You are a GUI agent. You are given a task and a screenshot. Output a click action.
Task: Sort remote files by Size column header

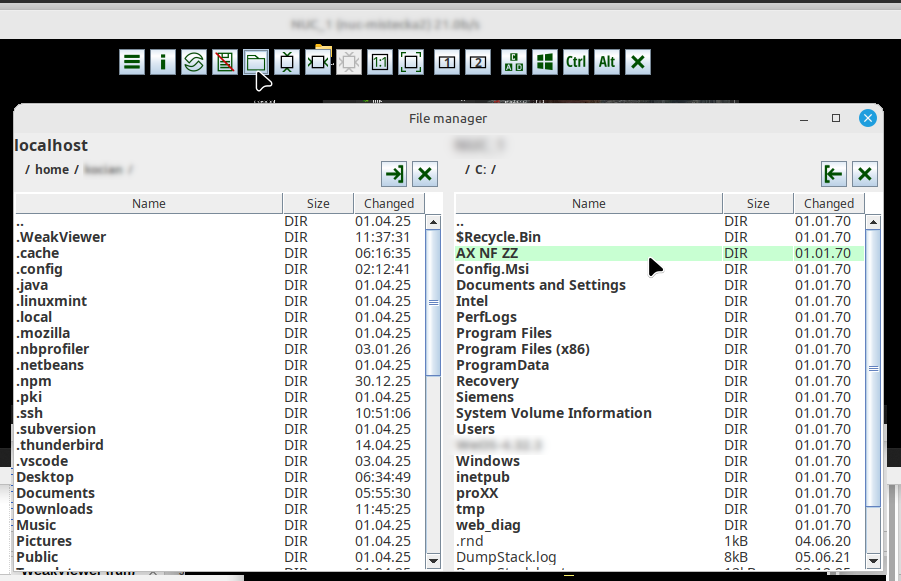(758, 203)
